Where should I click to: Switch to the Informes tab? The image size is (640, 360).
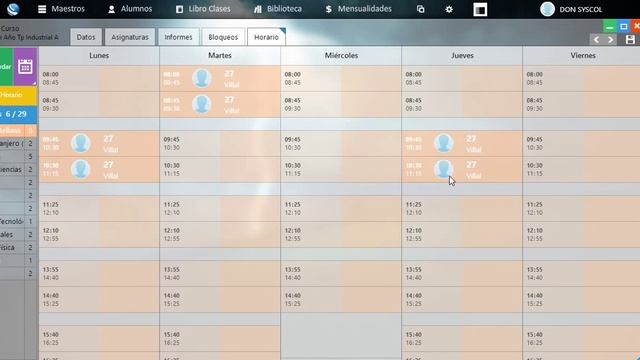point(178,37)
